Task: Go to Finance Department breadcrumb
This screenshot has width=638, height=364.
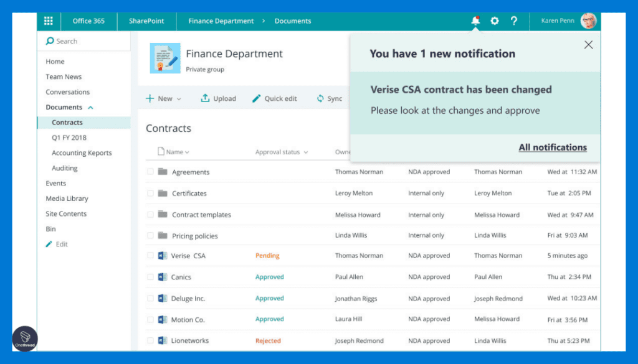Action: (x=221, y=21)
